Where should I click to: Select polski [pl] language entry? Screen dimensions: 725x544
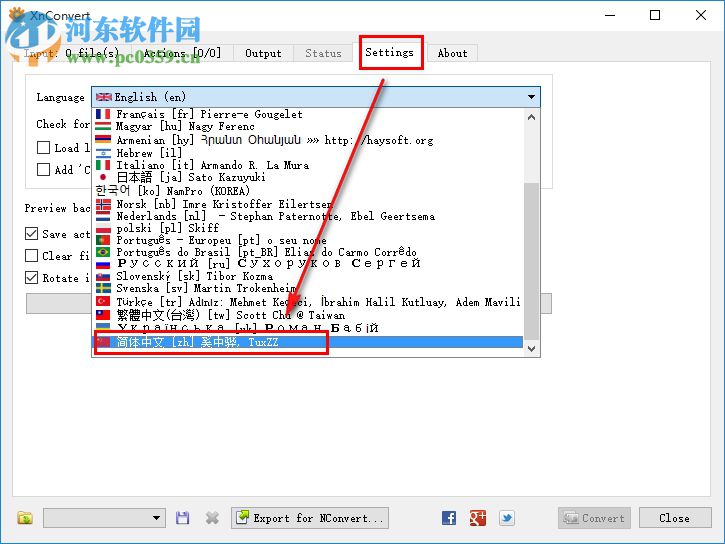pos(307,228)
